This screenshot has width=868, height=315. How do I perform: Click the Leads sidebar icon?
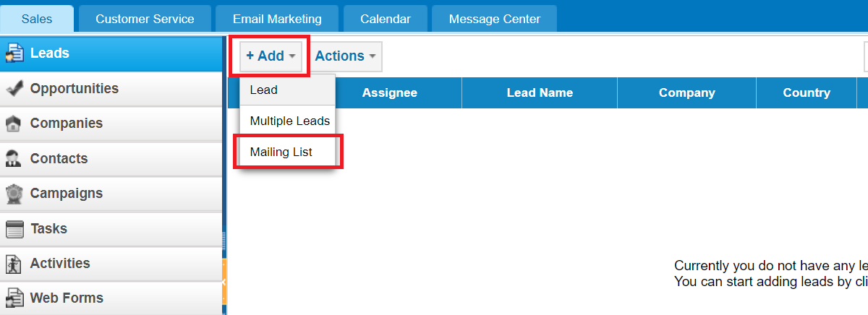(14, 53)
